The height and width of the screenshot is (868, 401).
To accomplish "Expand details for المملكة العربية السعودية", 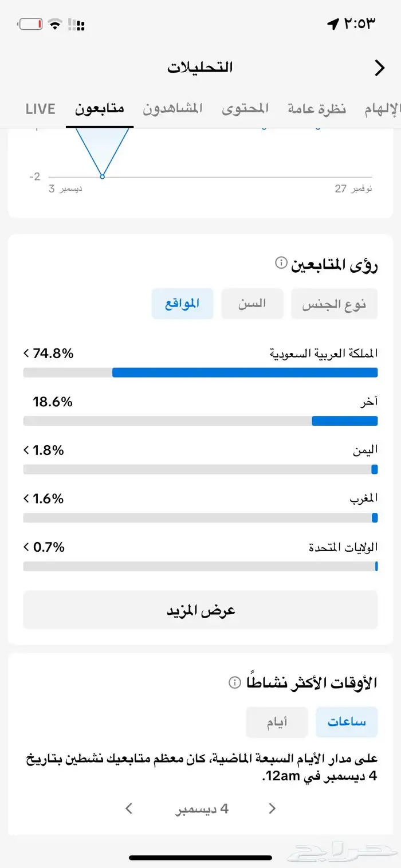I will click(25, 354).
